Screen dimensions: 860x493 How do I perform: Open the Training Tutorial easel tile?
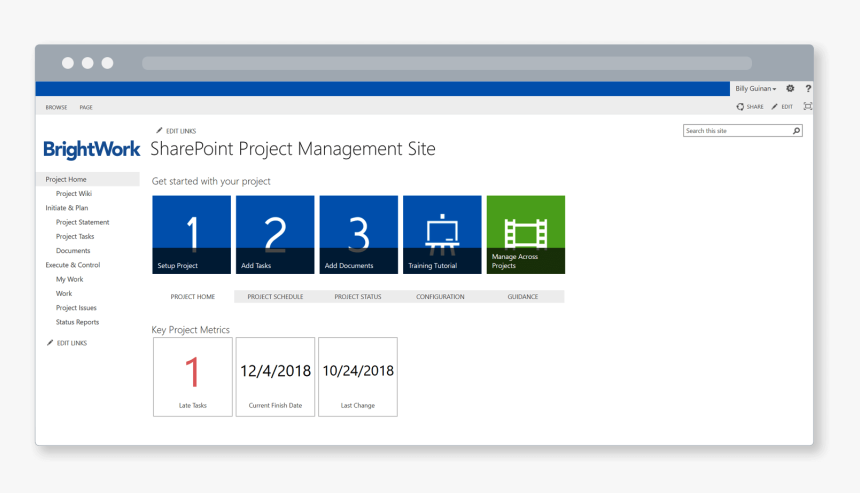442,235
